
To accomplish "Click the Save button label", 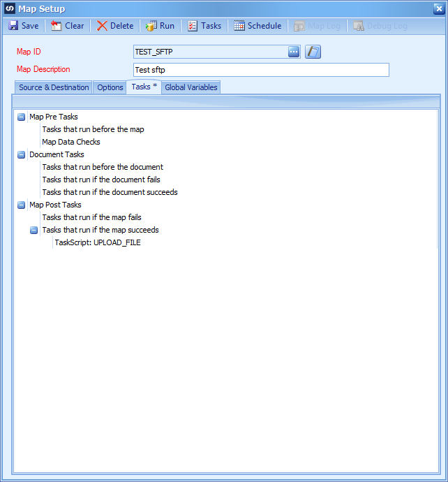I will pyautogui.click(x=30, y=26).
